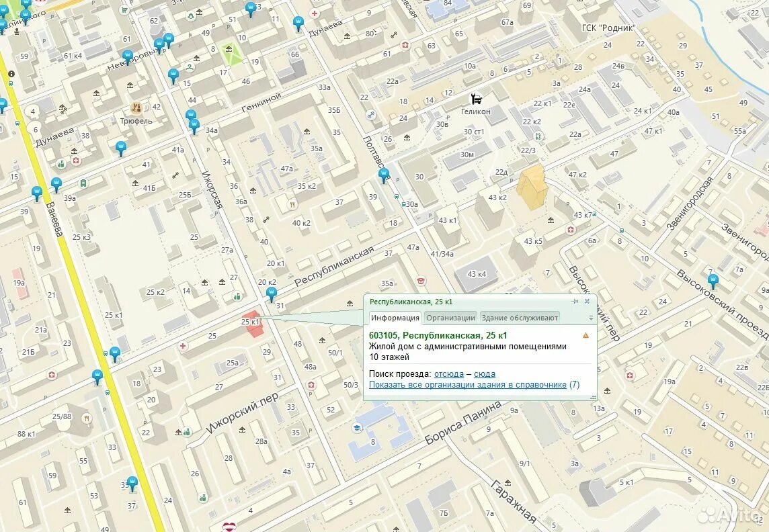Click the green book icon near 39а
This screenshot has height=532, width=769.
[x=83, y=183]
